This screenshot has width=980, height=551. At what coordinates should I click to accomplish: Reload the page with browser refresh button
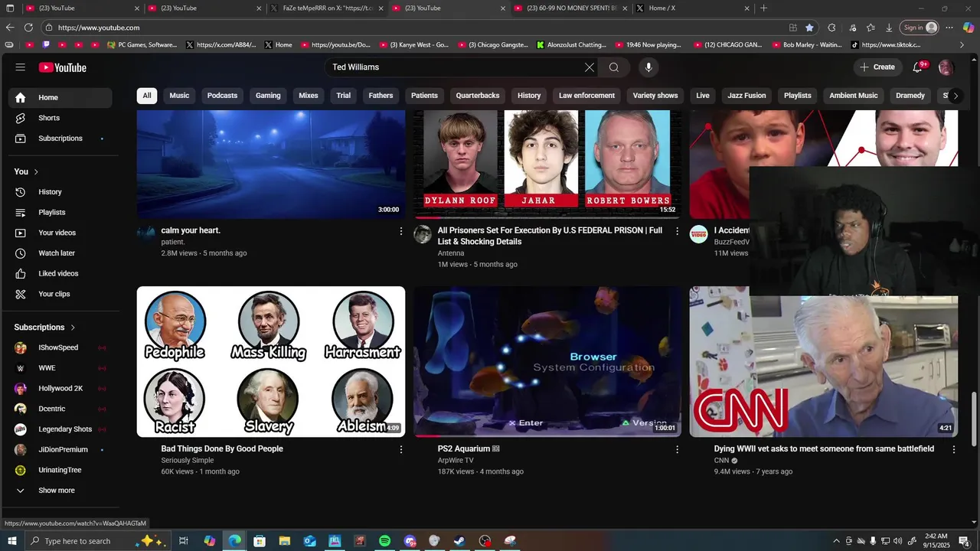click(x=28, y=28)
